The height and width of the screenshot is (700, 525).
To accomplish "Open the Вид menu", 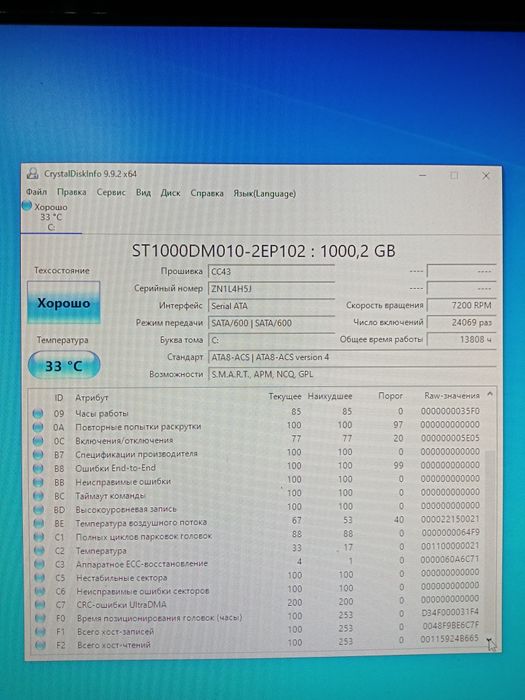I will pyautogui.click(x=143, y=192).
